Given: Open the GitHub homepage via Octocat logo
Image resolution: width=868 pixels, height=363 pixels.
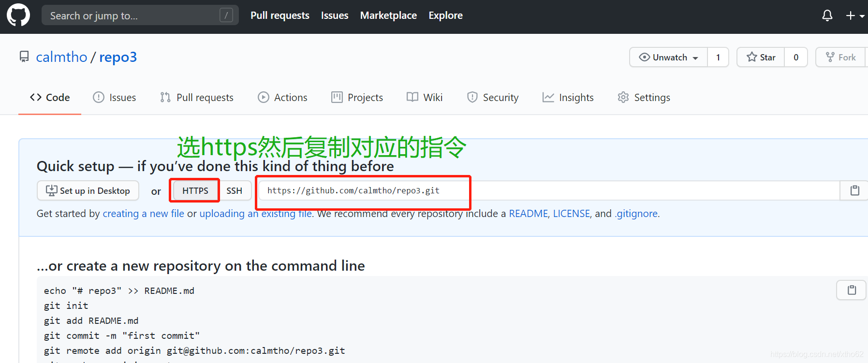Looking at the screenshot, I should [18, 15].
